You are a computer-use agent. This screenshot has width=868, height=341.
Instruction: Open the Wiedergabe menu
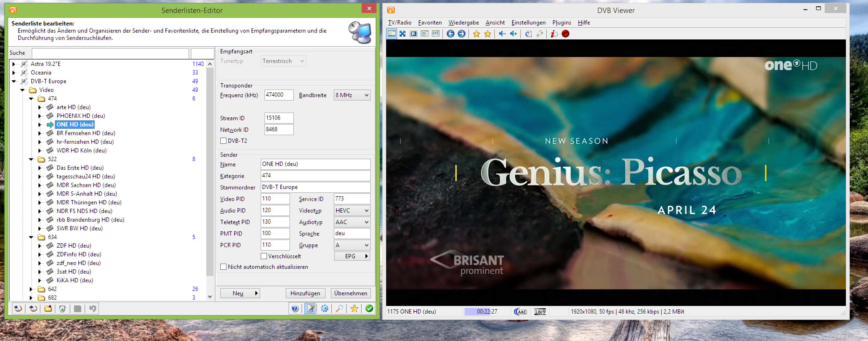pos(464,23)
